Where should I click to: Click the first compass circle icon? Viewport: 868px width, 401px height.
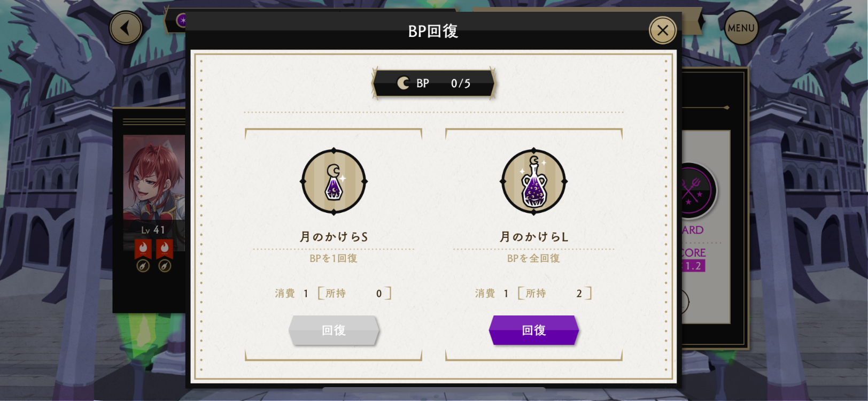143,266
